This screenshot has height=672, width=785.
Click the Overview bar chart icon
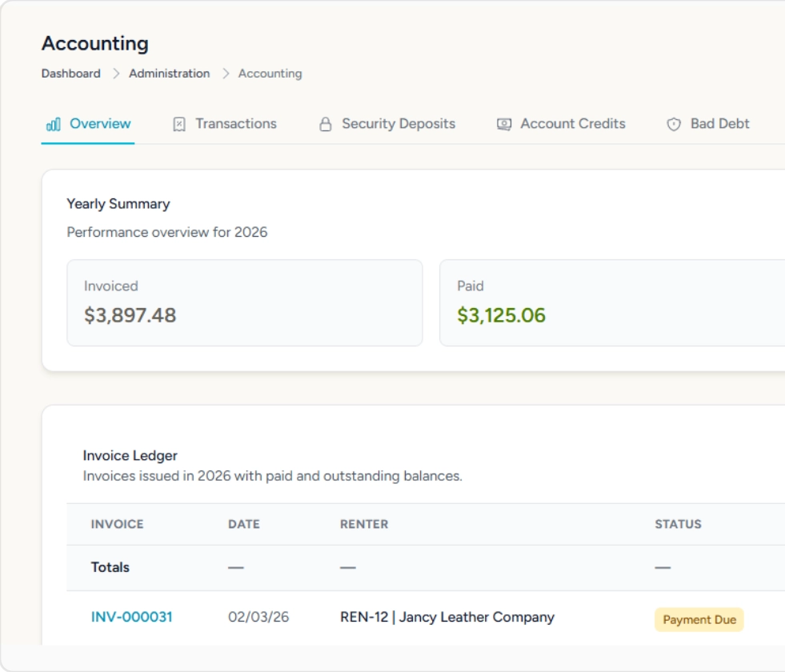(54, 124)
